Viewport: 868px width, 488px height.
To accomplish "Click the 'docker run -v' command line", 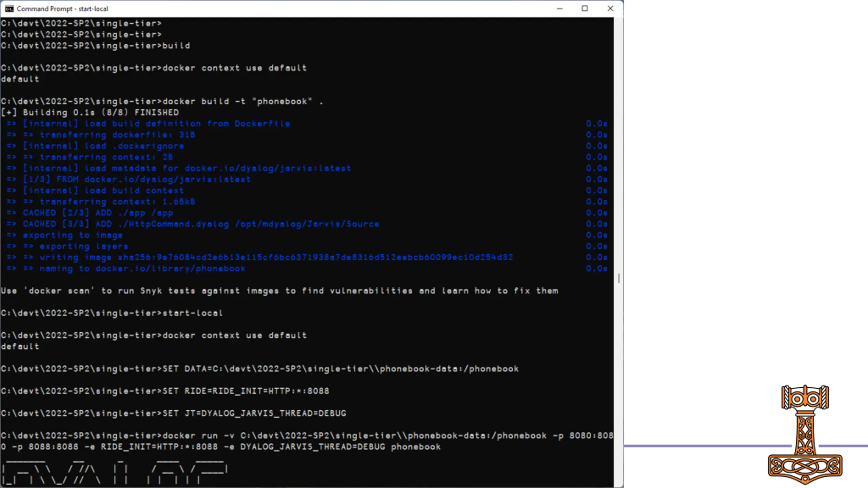I will [307, 441].
